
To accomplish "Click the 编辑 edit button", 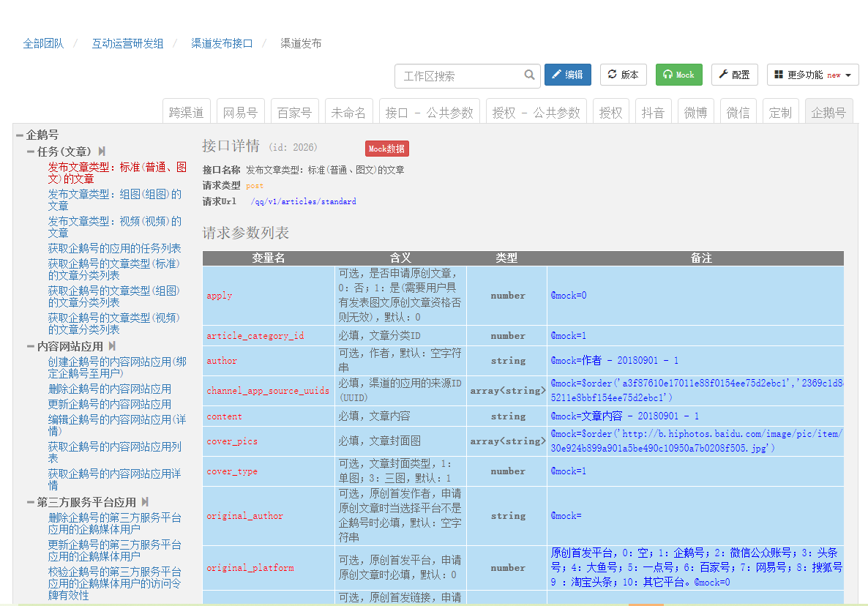I will [567, 75].
